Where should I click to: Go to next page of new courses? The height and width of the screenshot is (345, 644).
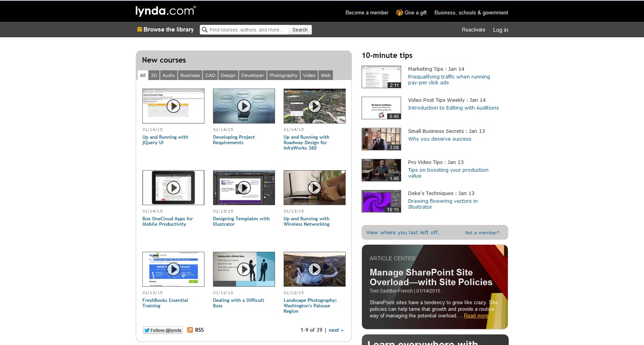(336, 330)
